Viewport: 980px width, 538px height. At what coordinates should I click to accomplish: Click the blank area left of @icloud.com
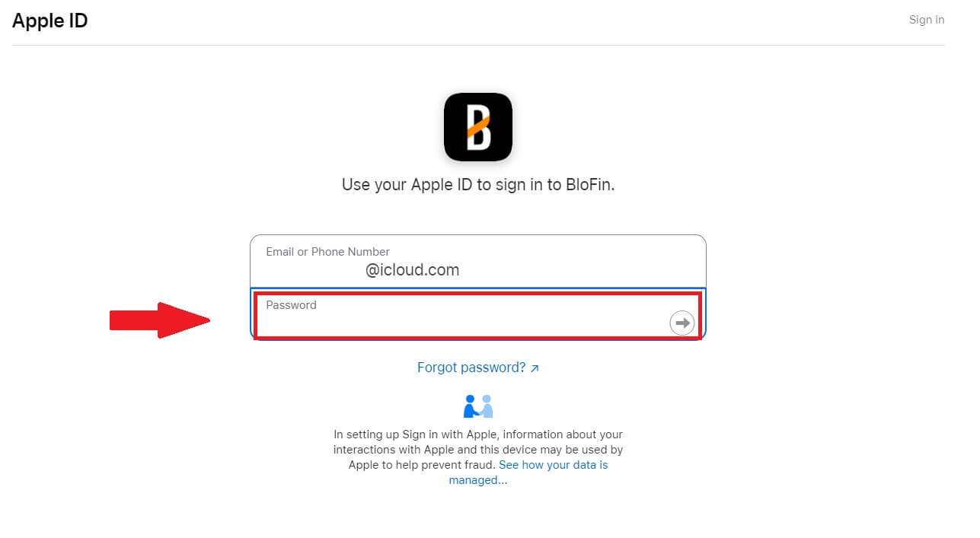(314, 271)
